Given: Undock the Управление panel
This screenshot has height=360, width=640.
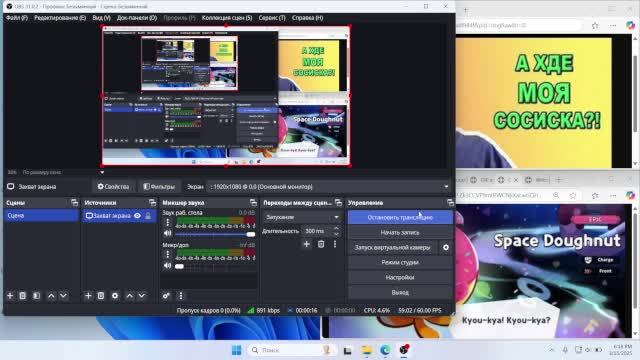Looking at the screenshot, I should (x=450, y=202).
